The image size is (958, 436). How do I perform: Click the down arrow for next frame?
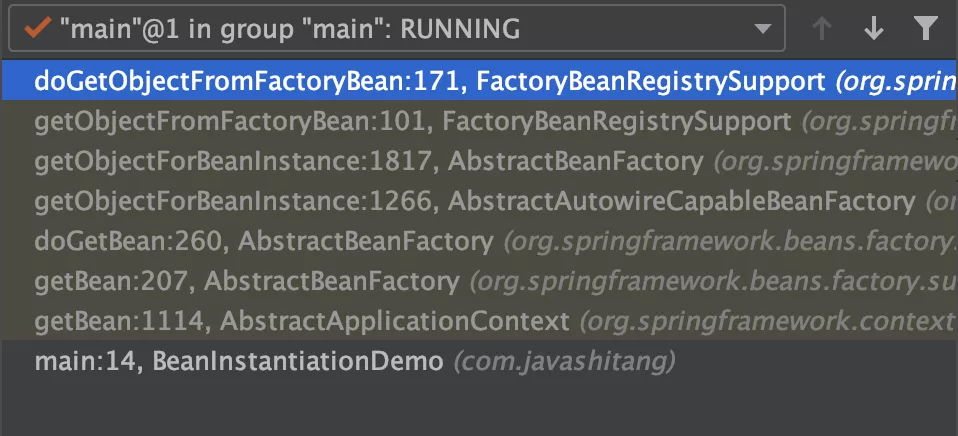coord(874,29)
